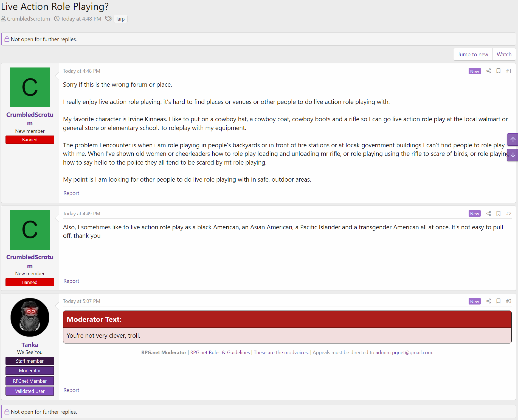The width and height of the screenshot is (518, 420).
Task: Click the lock icon in bottom notice
Action: tap(7, 412)
